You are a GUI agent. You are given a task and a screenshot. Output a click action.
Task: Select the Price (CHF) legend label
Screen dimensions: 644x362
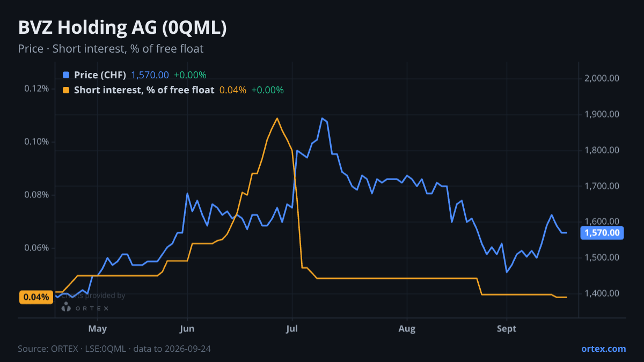100,75
